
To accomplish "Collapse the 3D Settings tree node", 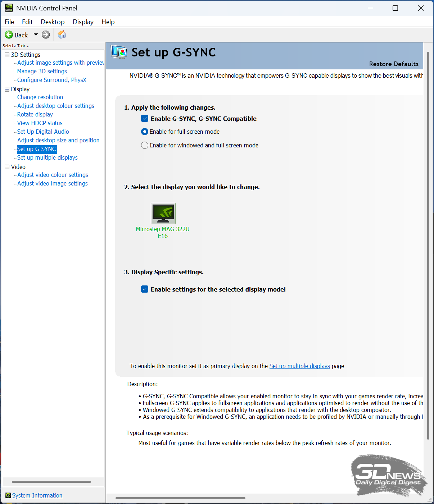I will coord(7,55).
